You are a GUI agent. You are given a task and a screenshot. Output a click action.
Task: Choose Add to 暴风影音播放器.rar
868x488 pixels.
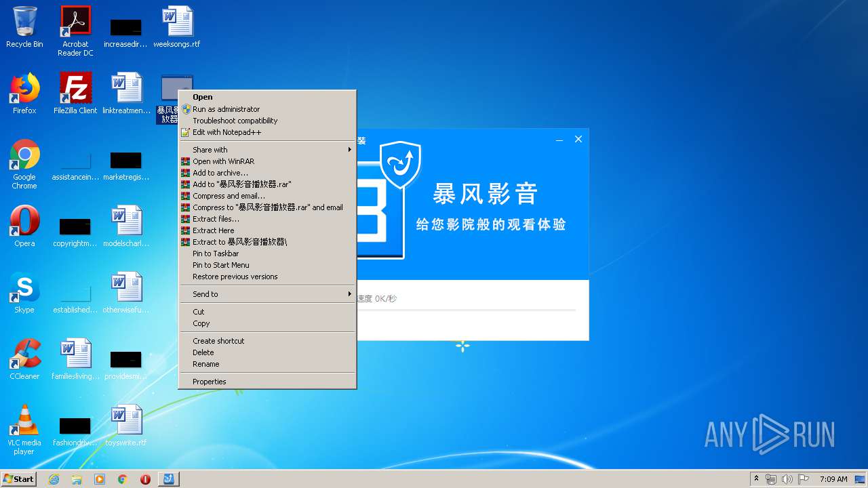tap(267, 184)
